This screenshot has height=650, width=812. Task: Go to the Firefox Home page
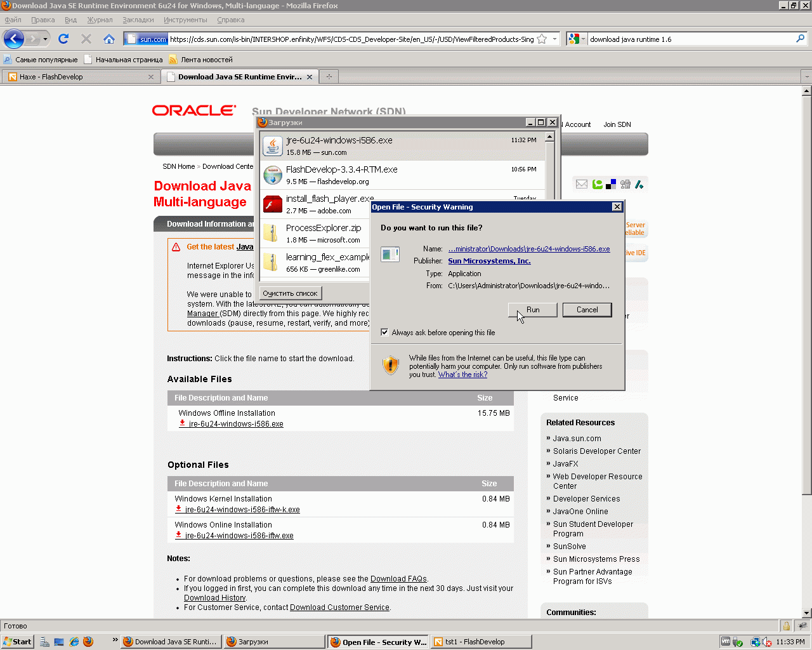pos(109,39)
